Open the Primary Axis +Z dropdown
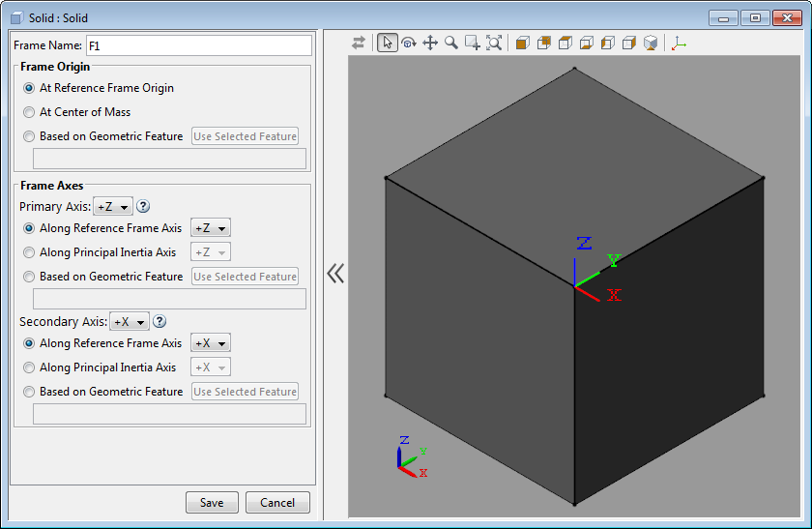Viewport: 812px width, 529px height. point(113,206)
